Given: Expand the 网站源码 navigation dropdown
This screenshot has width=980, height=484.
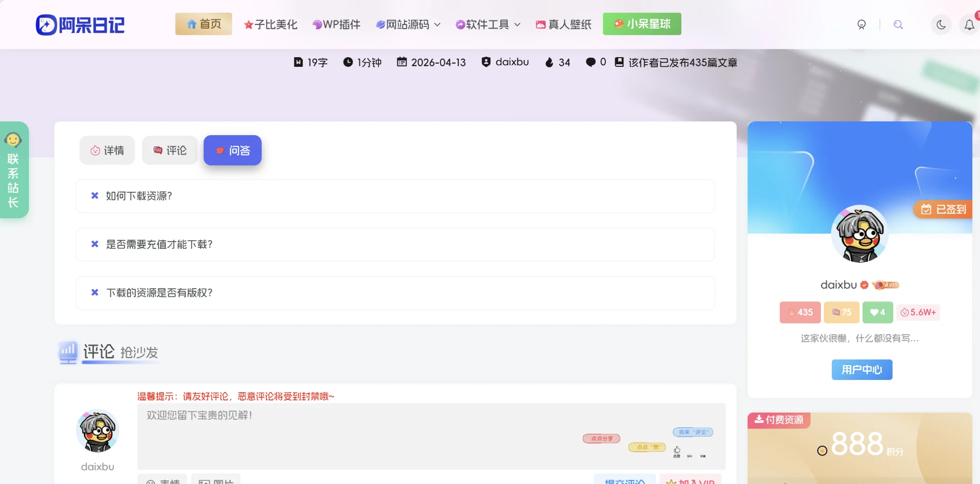Looking at the screenshot, I should tap(407, 24).
